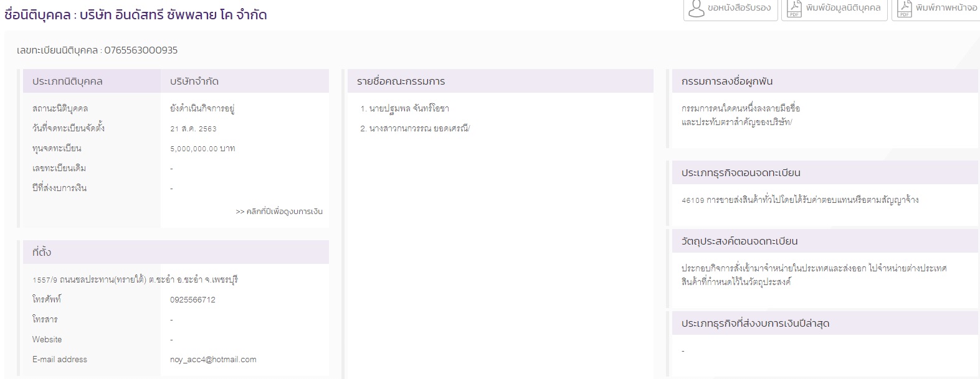980x379 pixels.
Task: Click the phone number 0925566712
Action: (x=193, y=300)
